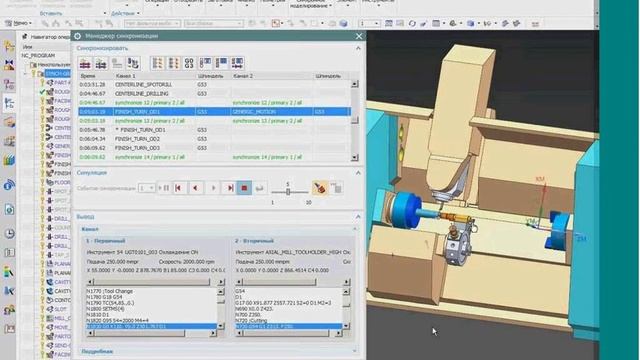Open the synchronization event number dropdown
This screenshot has height=360, width=640.
point(146,188)
